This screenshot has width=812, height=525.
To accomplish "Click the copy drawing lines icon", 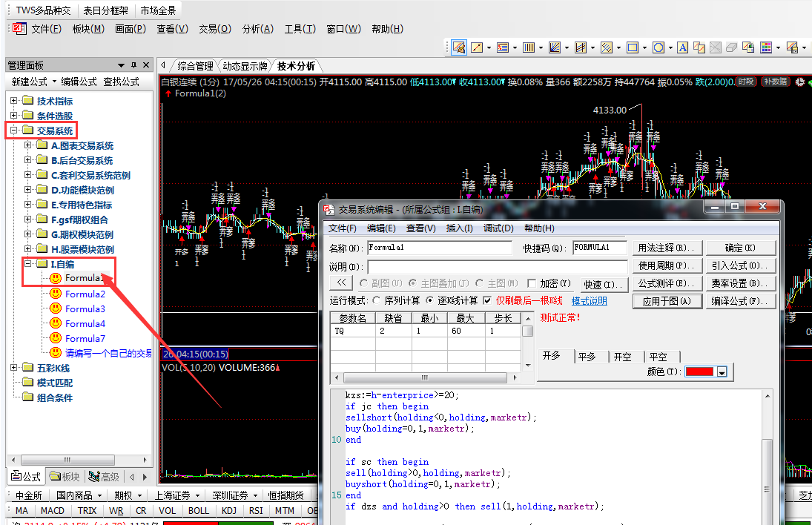I will (699, 47).
